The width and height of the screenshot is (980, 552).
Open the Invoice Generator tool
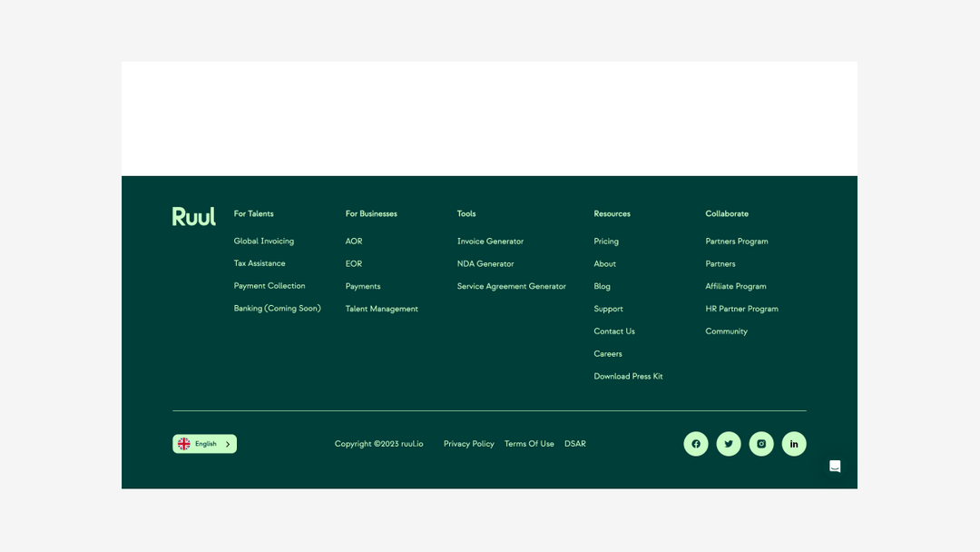(x=490, y=241)
